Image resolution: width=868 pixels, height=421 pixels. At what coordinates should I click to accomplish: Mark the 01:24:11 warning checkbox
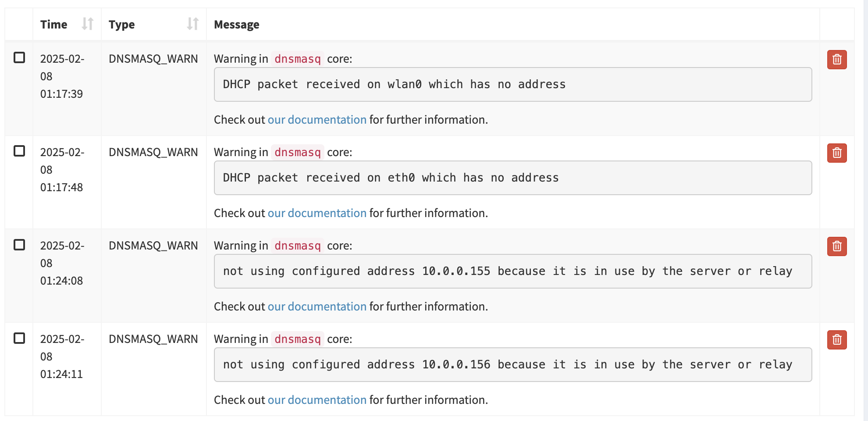(x=19, y=338)
